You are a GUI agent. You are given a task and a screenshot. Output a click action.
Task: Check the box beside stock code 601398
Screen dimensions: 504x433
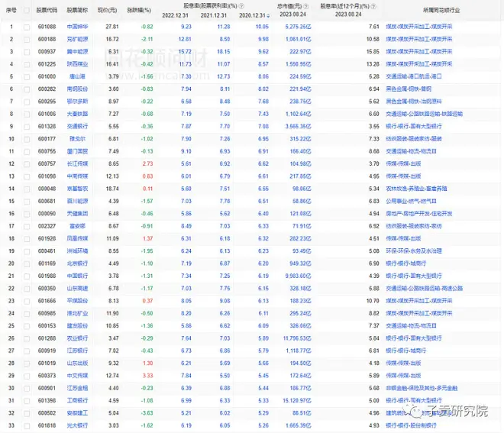[27, 399]
